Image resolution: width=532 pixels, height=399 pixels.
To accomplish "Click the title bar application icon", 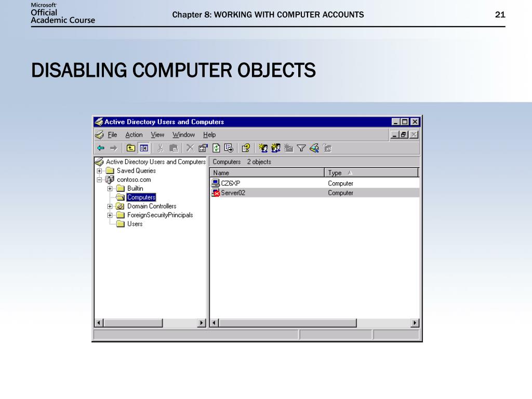I will coord(99,122).
